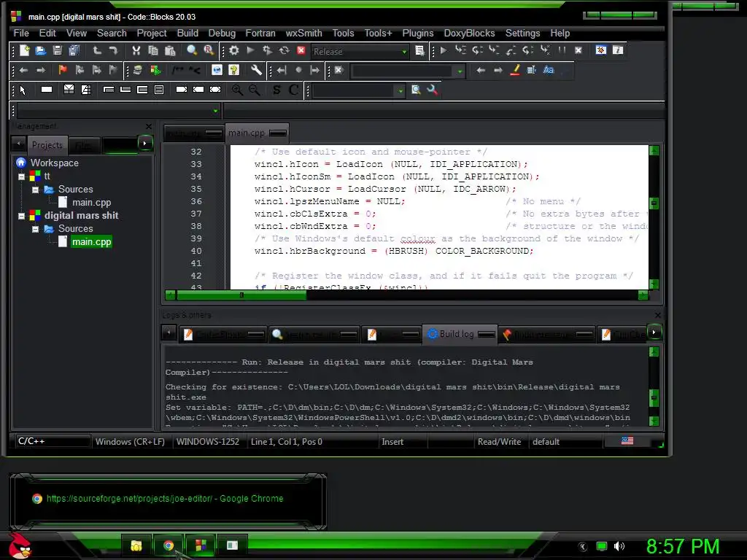Open the File menu
The width and height of the screenshot is (747, 560).
(x=21, y=34)
